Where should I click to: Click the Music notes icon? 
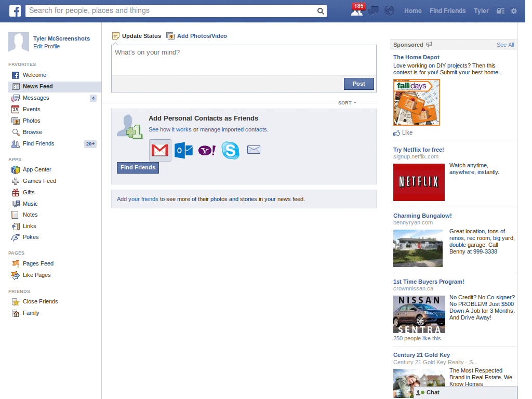16,204
